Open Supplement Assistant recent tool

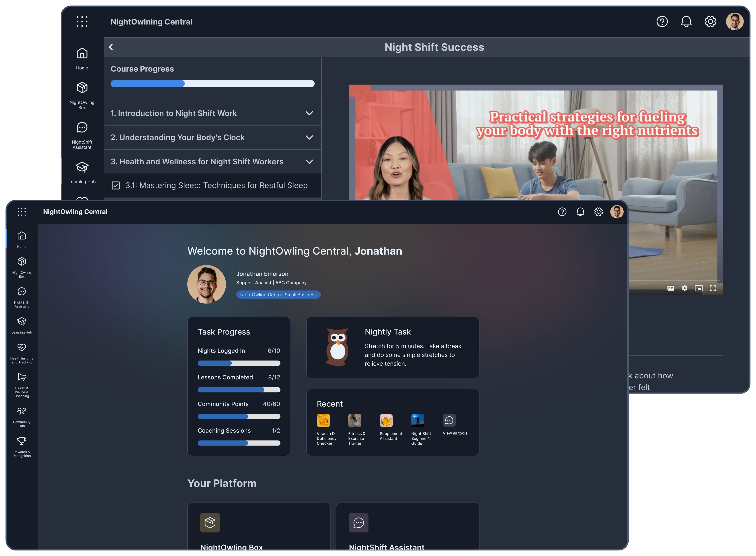390,427
